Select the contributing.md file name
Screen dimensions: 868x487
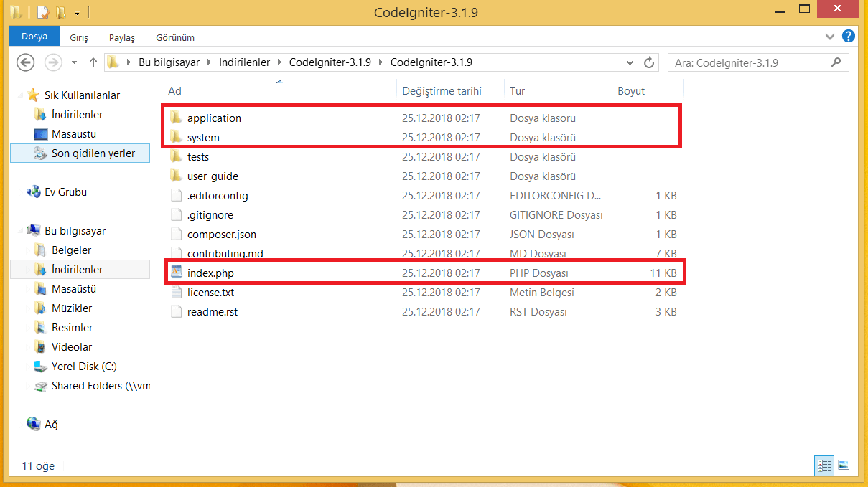pos(225,253)
